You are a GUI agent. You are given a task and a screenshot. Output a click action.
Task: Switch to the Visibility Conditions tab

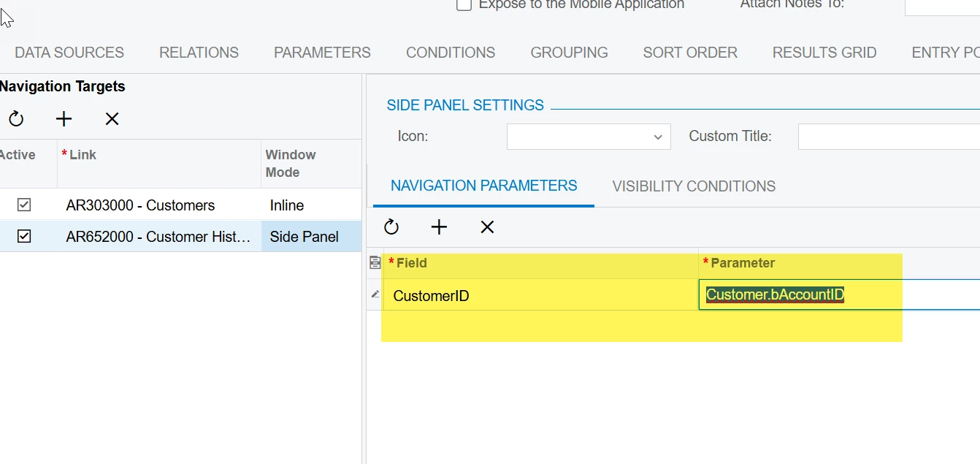tap(694, 186)
